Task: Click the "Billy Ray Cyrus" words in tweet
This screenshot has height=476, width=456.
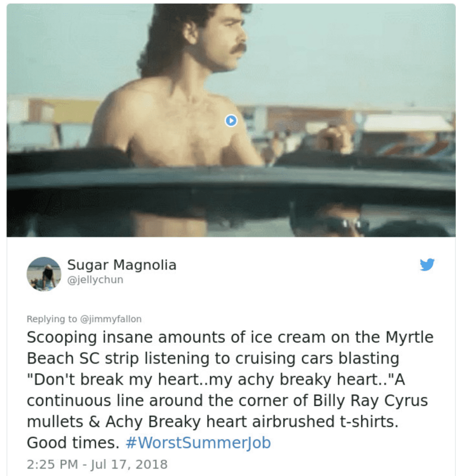Action: (370, 400)
